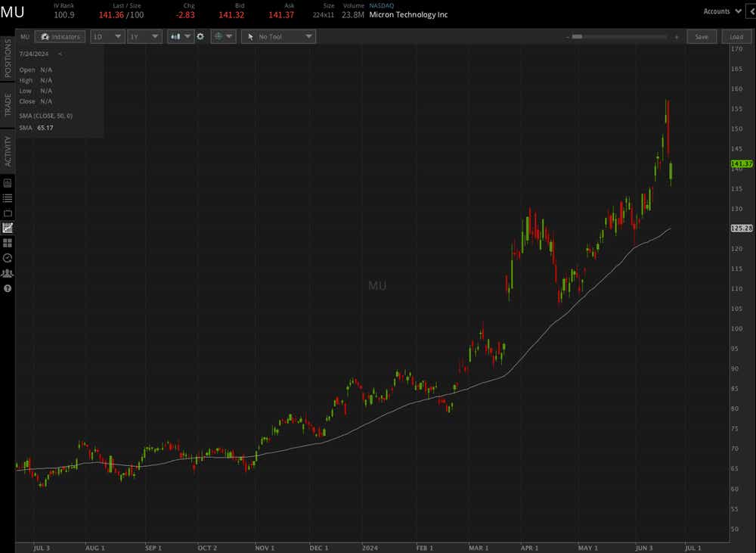Select the chart grid icon in sidebar
Viewport: 756px width, 553px height.
[8, 228]
